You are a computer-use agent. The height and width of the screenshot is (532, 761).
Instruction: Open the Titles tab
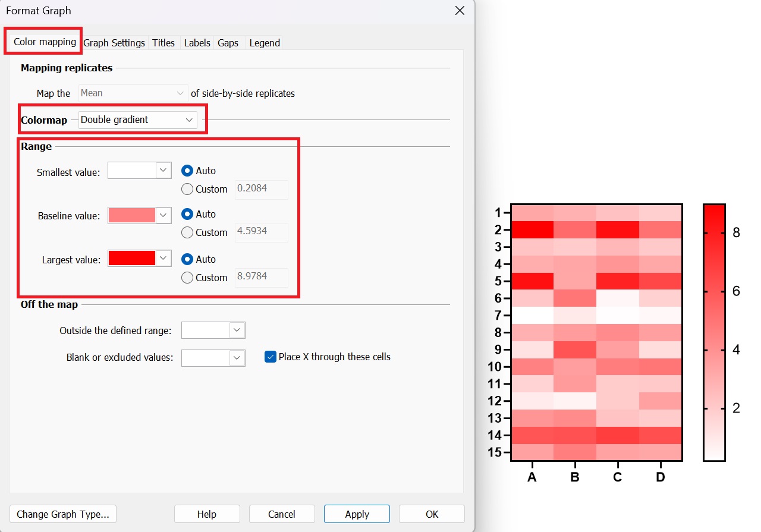coord(163,43)
